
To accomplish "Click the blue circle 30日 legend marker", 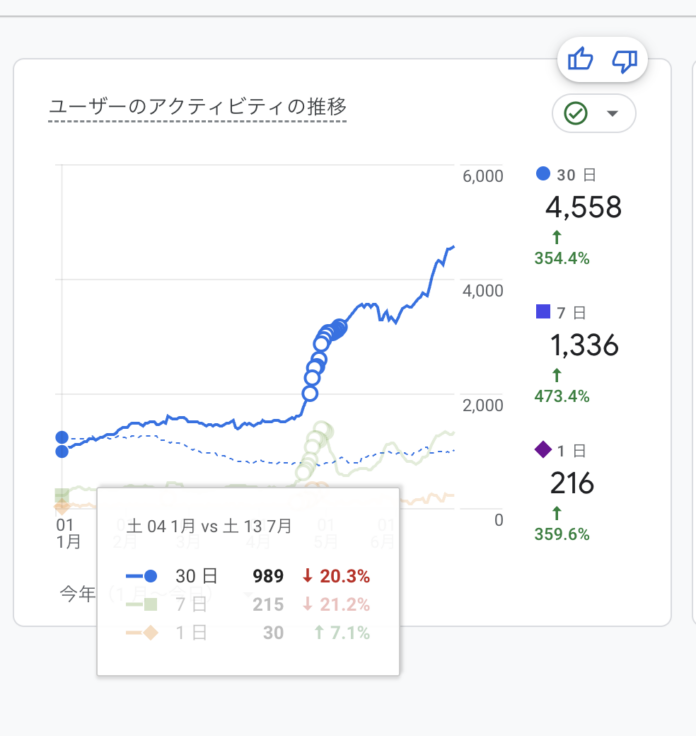I will click(543, 173).
